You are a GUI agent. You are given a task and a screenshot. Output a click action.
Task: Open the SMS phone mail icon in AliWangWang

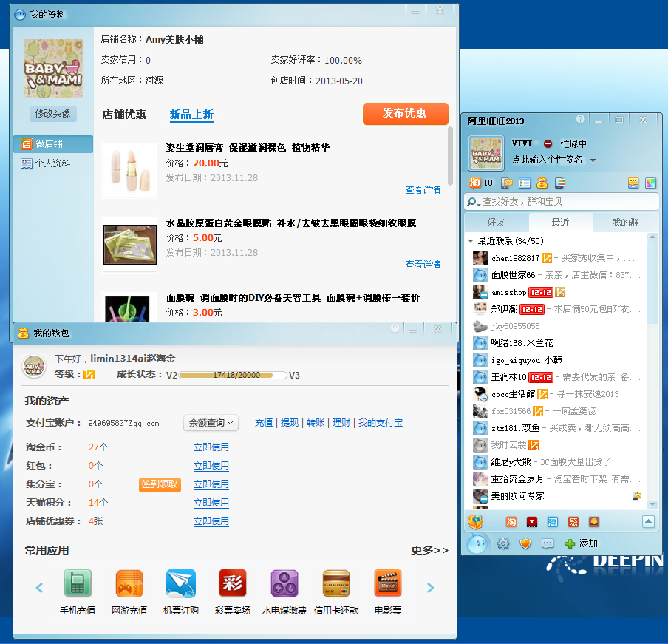(x=507, y=183)
